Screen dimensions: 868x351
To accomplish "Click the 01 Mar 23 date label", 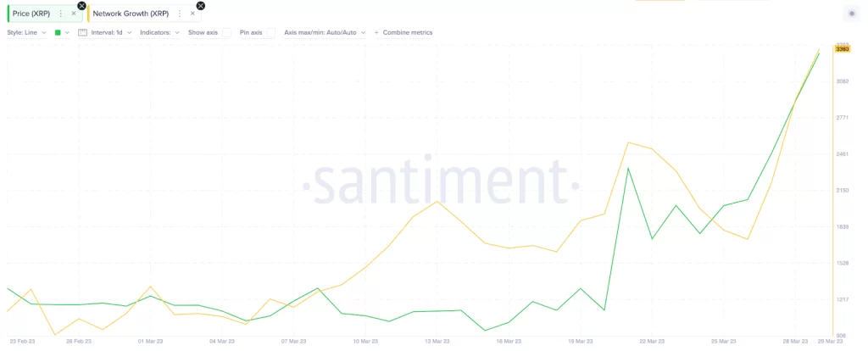I will (x=151, y=342).
